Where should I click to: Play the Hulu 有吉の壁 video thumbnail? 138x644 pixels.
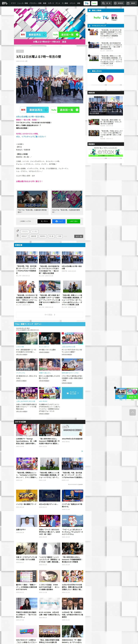67,199
